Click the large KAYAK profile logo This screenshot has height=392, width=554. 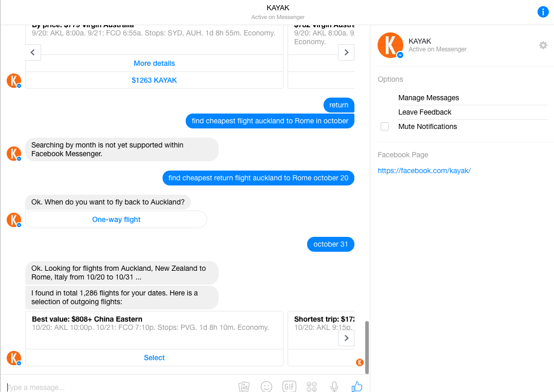pyautogui.click(x=390, y=45)
